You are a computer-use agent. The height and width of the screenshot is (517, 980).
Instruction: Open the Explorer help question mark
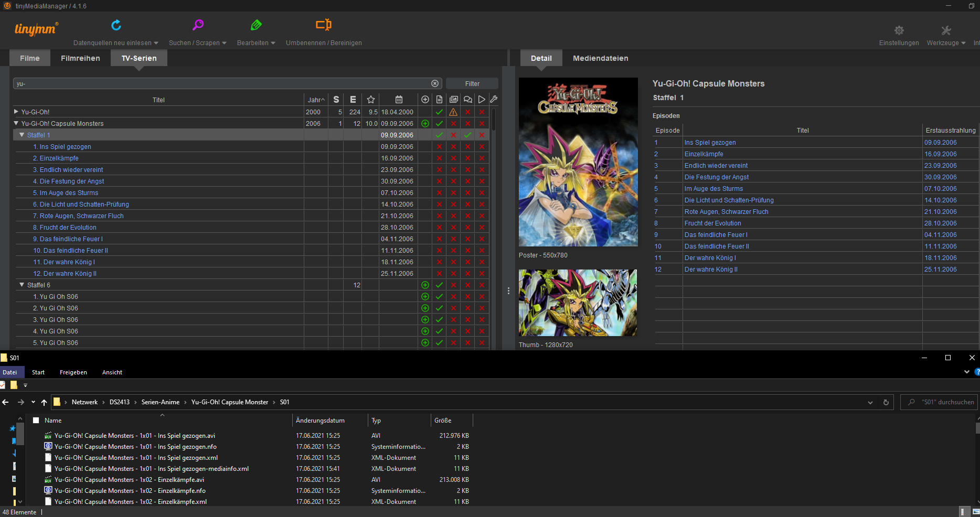click(977, 372)
